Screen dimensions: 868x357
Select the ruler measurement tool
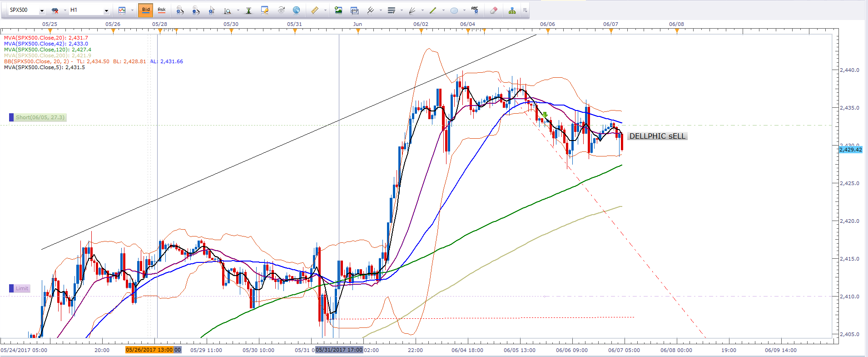314,10
